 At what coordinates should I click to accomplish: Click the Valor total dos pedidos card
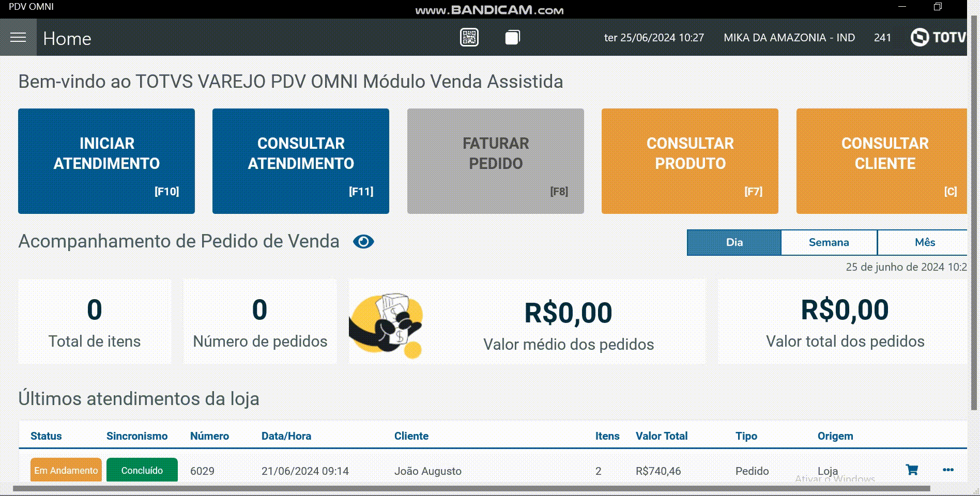[x=843, y=321]
